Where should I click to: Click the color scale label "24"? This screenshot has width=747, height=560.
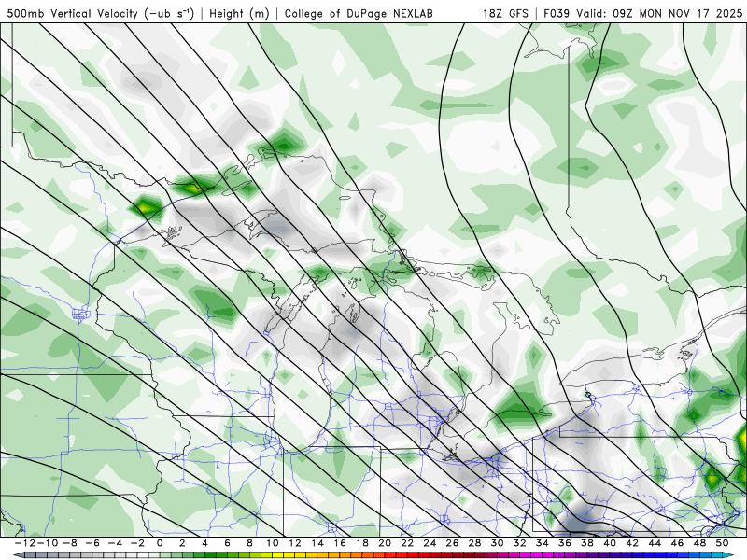click(430, 543)
